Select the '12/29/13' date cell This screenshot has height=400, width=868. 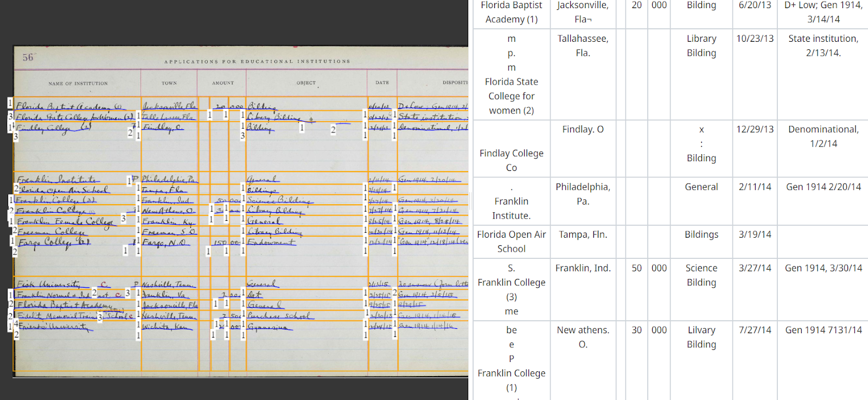(755, 130)
